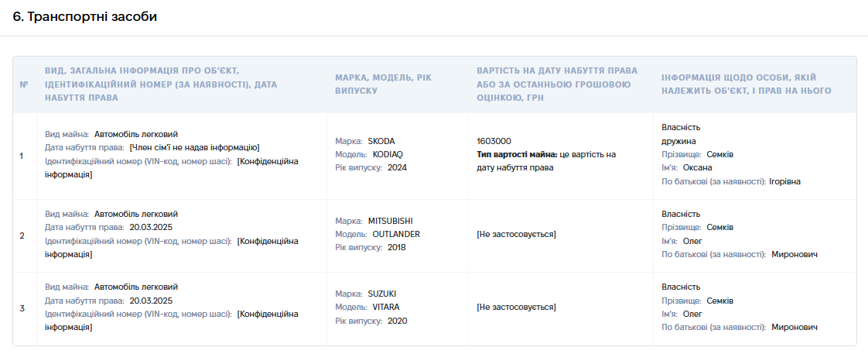Click name 'Олег' in MITSUBISHI row
This screenshot has height=361, width=868.
(x=692, y=241)
